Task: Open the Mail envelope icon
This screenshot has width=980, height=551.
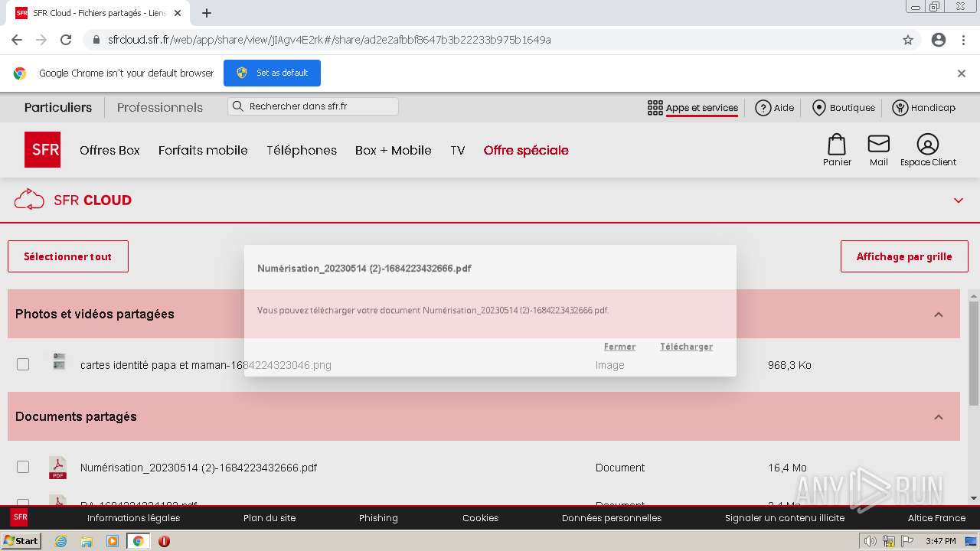Action: (879, 150)
